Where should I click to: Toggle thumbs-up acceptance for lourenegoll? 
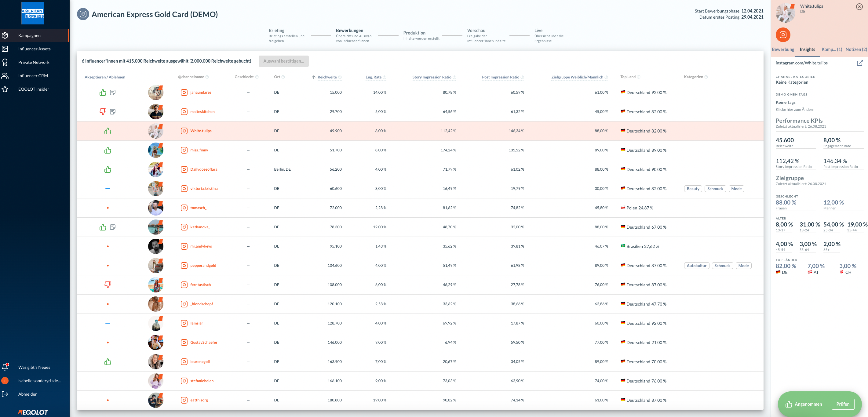coord(108,362)
